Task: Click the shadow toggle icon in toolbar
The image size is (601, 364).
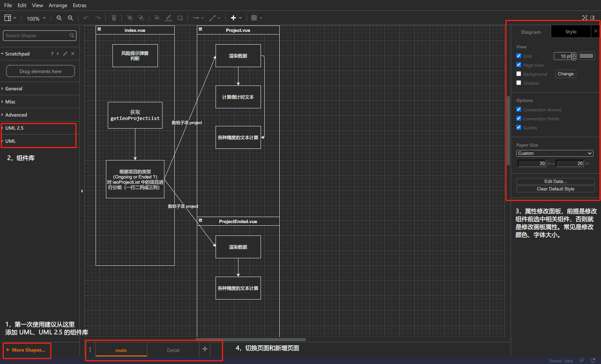Action: [x=180, y=18]
